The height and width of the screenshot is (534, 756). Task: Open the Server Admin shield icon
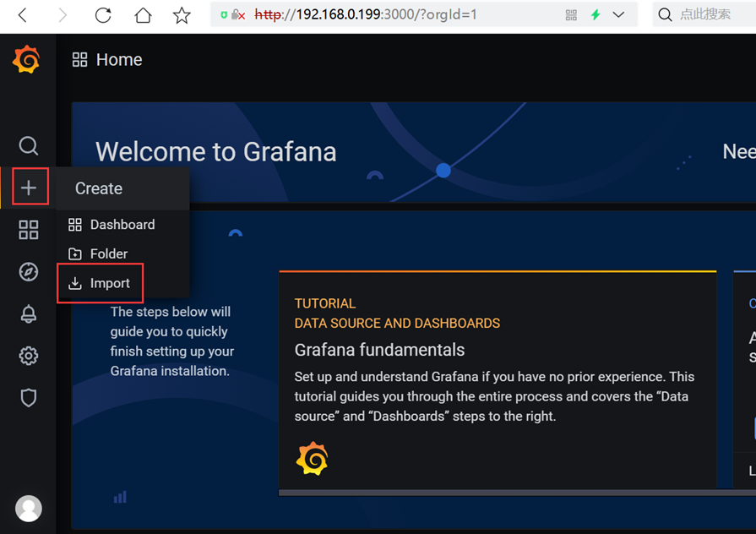pos(29,398)
